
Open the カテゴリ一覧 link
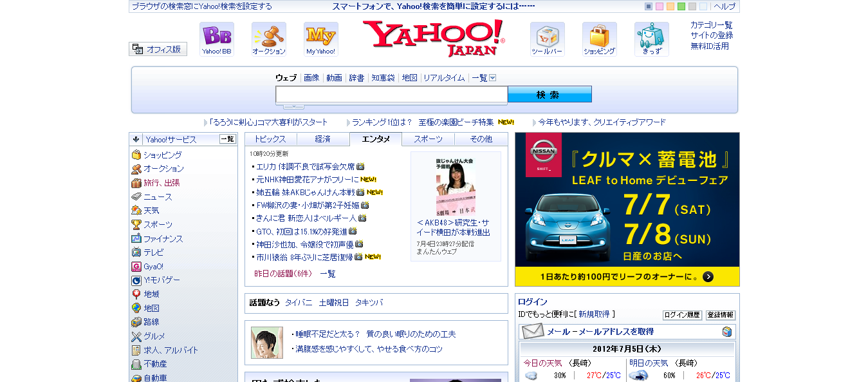712,25
